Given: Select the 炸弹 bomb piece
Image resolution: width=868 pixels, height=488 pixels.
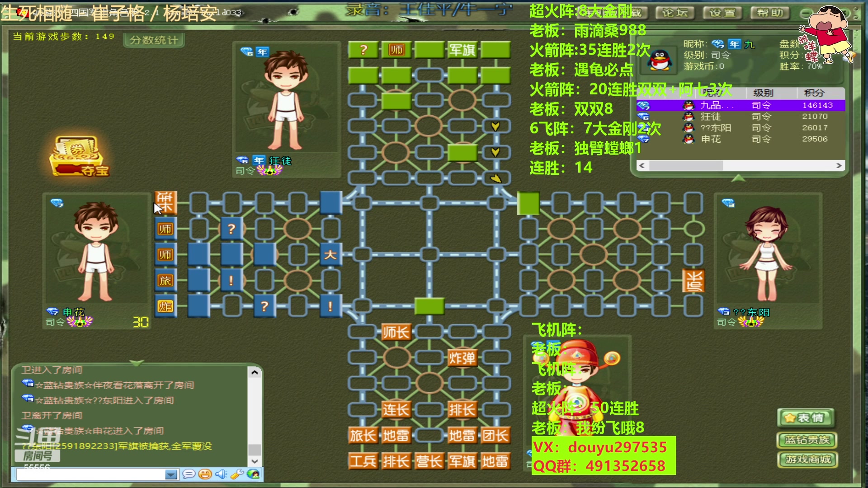Looking at the screenshot, I should 462,358.
